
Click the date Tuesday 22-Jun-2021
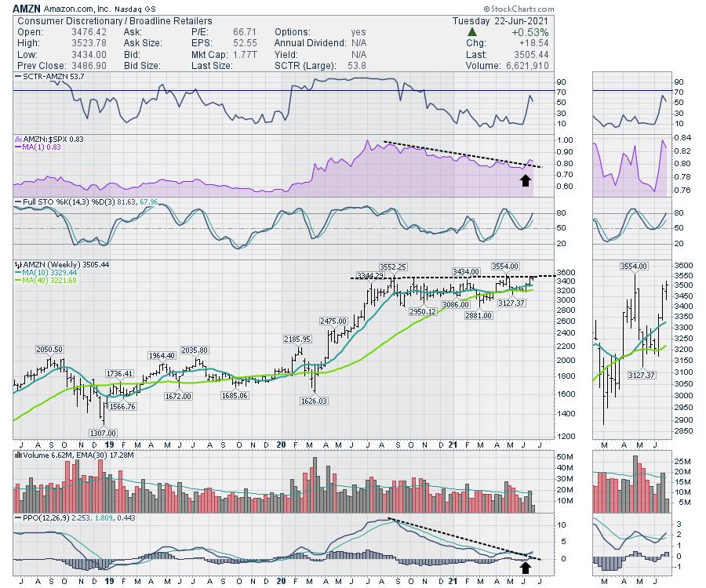click(x=500, y=21)
